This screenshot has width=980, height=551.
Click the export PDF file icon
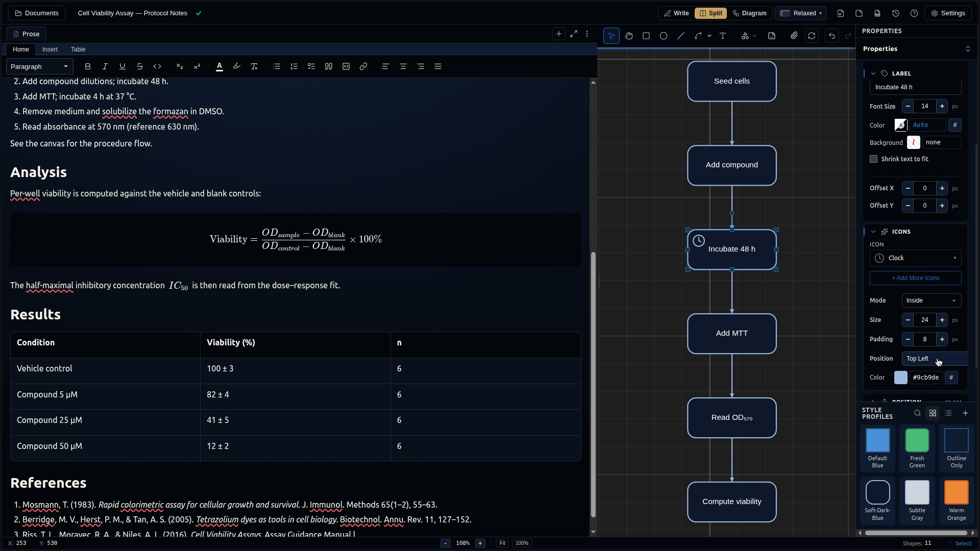click(x=877, y=13)
